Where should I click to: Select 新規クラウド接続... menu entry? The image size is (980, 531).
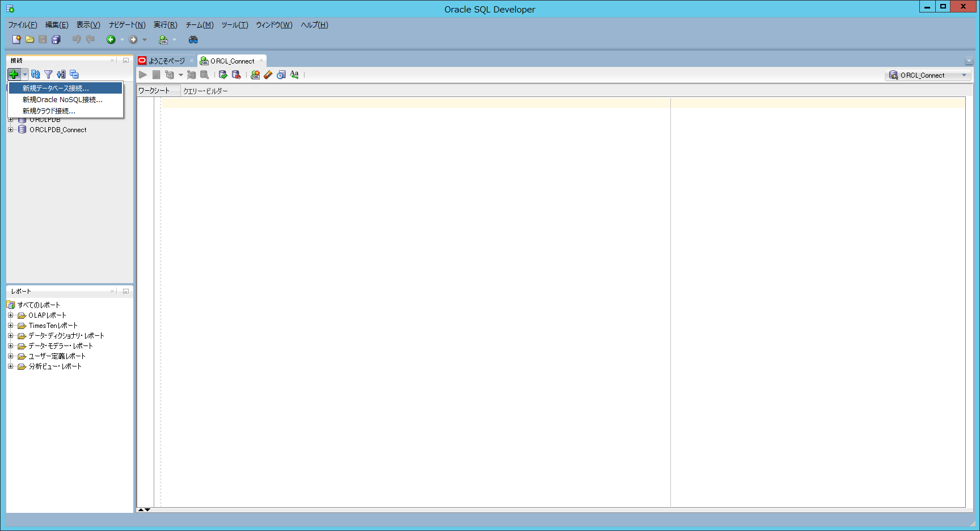click(x=65, y=111)
